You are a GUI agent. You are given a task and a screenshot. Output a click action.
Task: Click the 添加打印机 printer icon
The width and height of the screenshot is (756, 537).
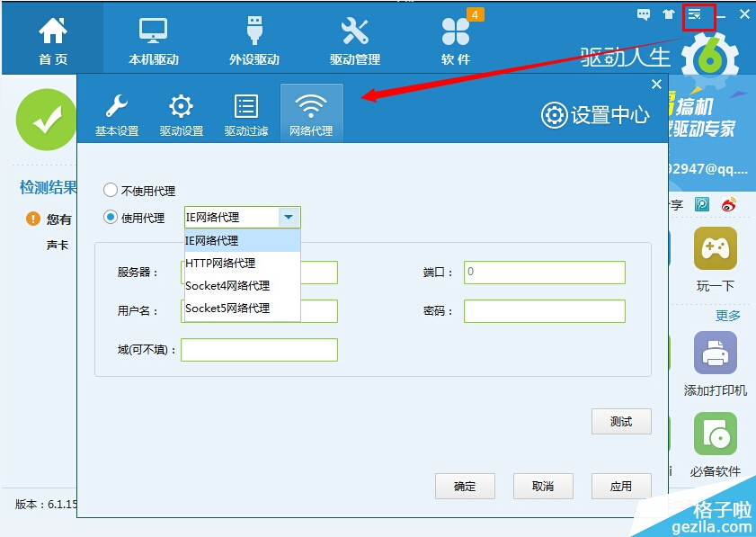715,354
